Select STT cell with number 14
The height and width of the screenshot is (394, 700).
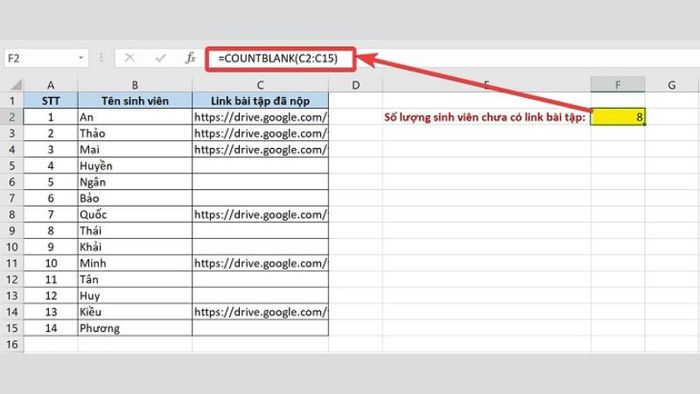(50, 328)
